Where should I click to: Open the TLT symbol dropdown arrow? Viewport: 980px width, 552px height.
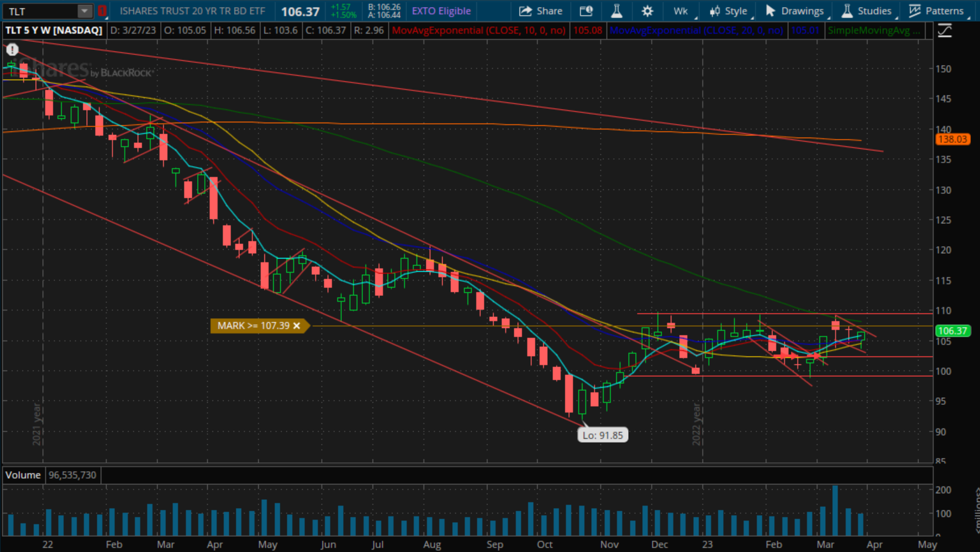pyautogui.click(x=85, y=11)
